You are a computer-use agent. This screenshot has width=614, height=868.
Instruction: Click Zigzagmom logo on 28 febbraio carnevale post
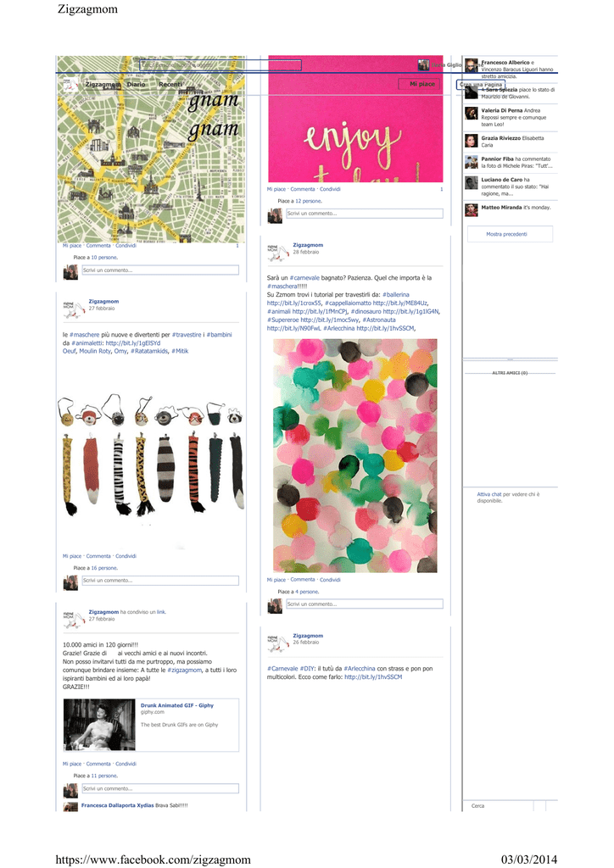(x=275, y=253)
